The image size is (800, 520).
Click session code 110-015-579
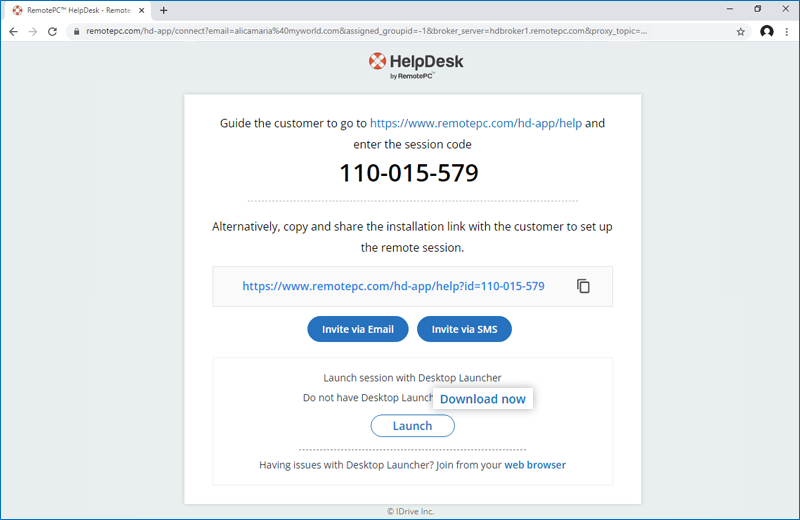click(x=409, y=173)
